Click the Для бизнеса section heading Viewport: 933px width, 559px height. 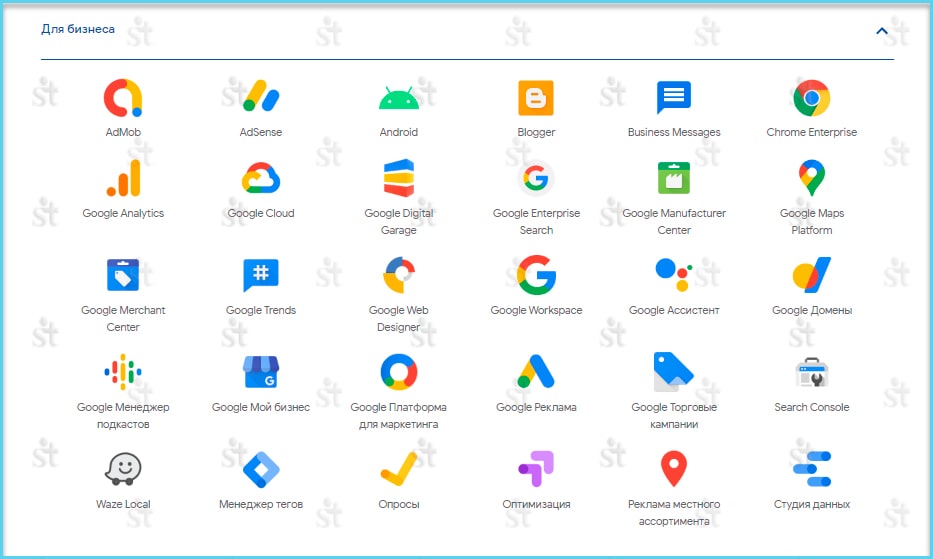[78, 29]
